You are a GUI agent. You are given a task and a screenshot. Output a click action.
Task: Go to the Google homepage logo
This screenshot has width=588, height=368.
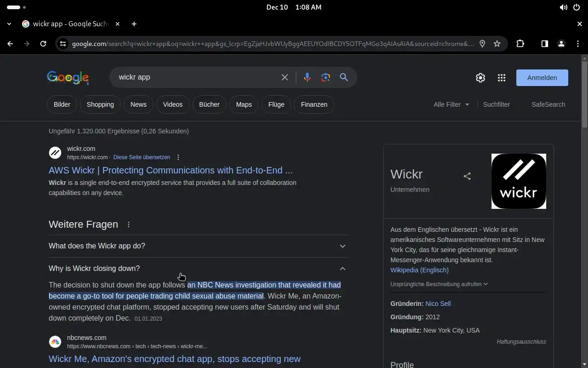coord(68,78)
